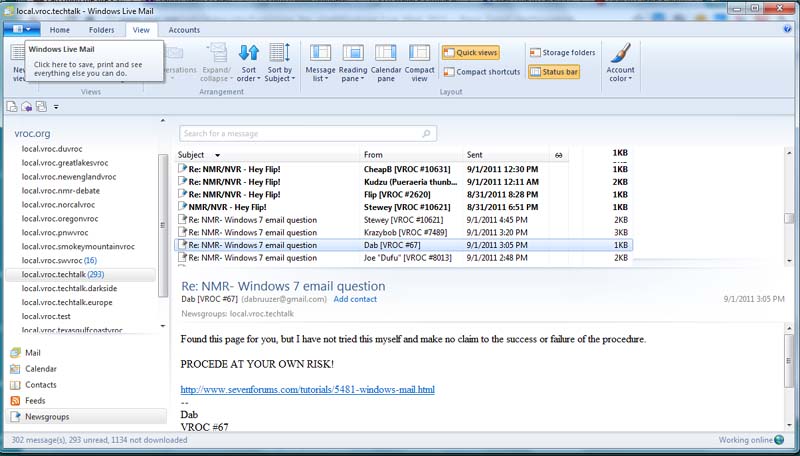800x456 pixels.
Task: Open message from CheapB [VROC #10631]
Action: [x=403, y=169]
